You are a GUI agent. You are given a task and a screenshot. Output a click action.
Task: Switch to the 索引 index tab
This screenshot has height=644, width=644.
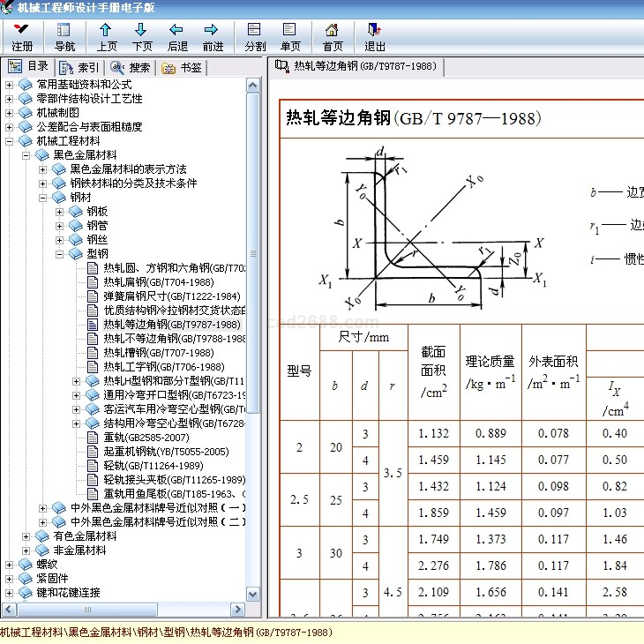[79, 67]
